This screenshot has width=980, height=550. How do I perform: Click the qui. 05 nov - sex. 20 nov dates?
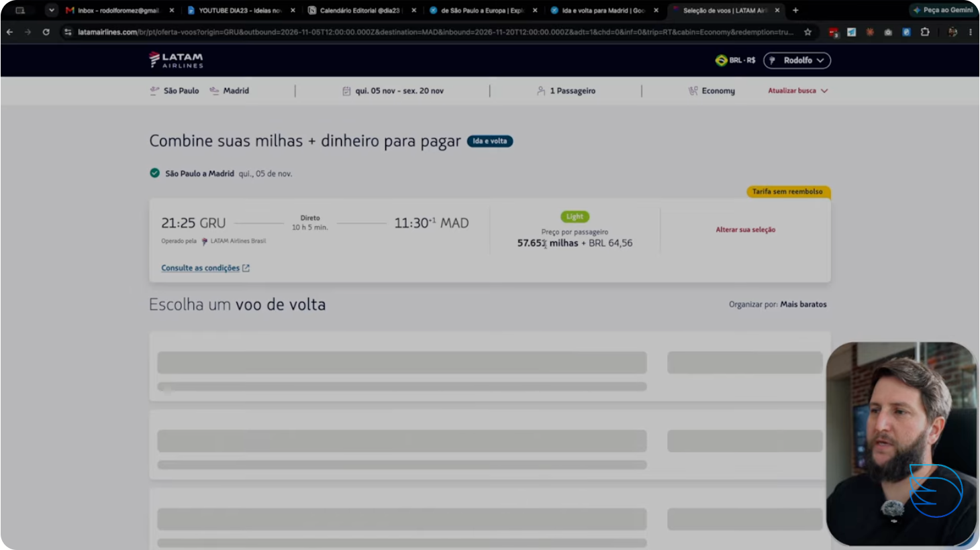point(399,91)
